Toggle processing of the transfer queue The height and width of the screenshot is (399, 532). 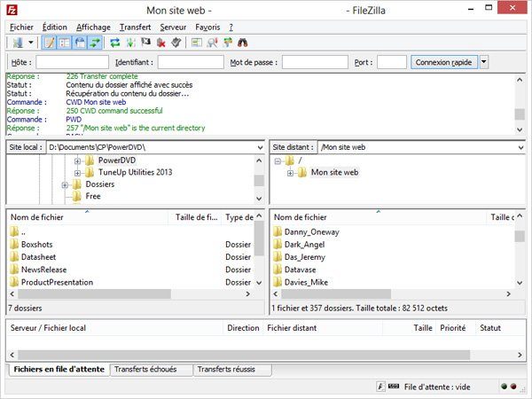(130, 43)
